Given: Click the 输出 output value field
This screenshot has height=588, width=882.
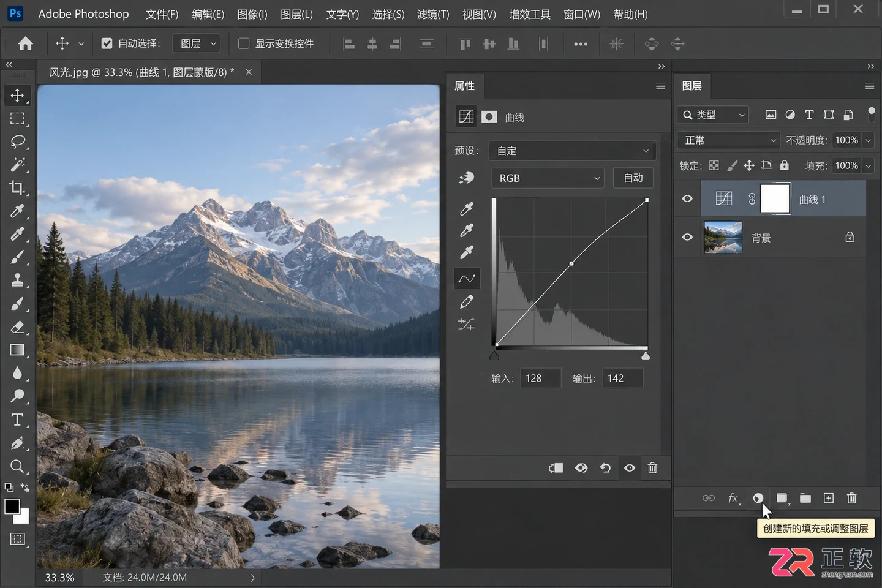Looking at the screenshot, I should click(623, 379).
